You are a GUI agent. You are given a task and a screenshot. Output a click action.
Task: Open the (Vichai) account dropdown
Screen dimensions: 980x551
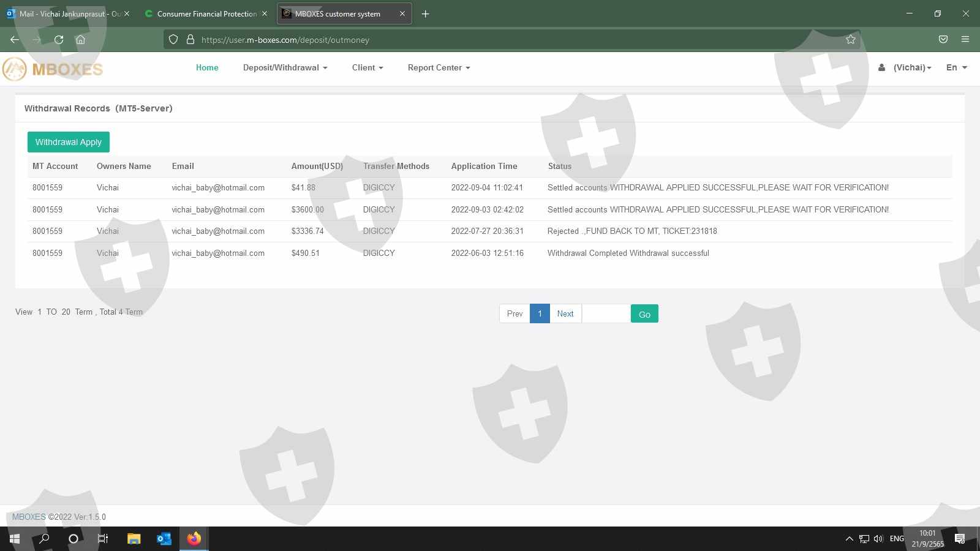[x=912, y=67]
